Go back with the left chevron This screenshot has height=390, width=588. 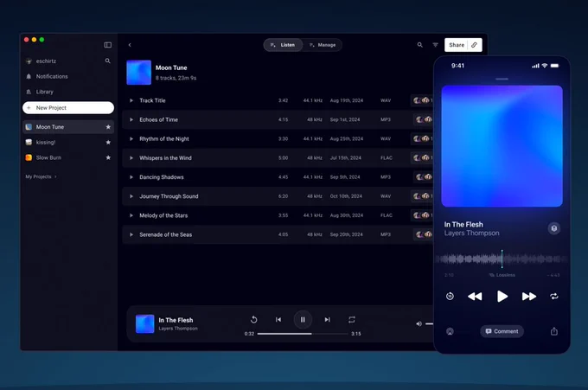(x=130, y=45)
